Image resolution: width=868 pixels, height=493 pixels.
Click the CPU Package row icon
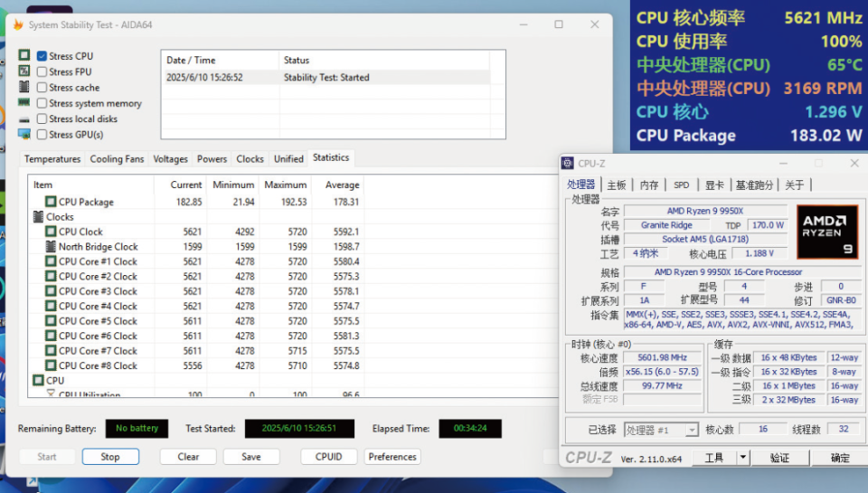[51, 203]
